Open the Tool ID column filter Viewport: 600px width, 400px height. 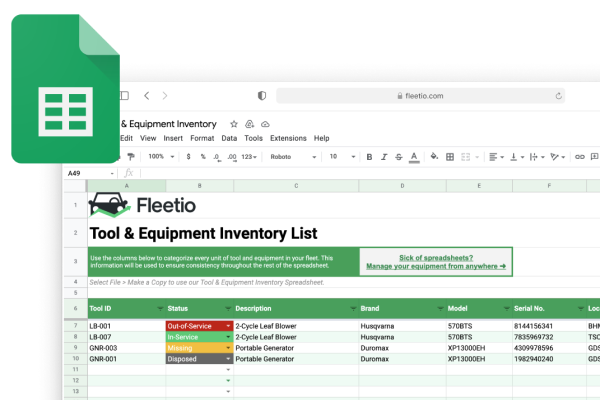click(x=160, y=309)
